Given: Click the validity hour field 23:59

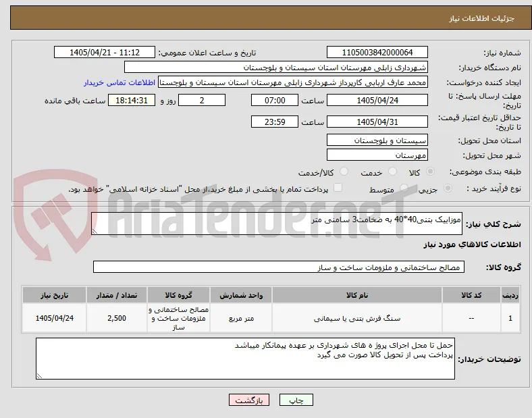Looking at the screenshot, I should tap(275, 122).
